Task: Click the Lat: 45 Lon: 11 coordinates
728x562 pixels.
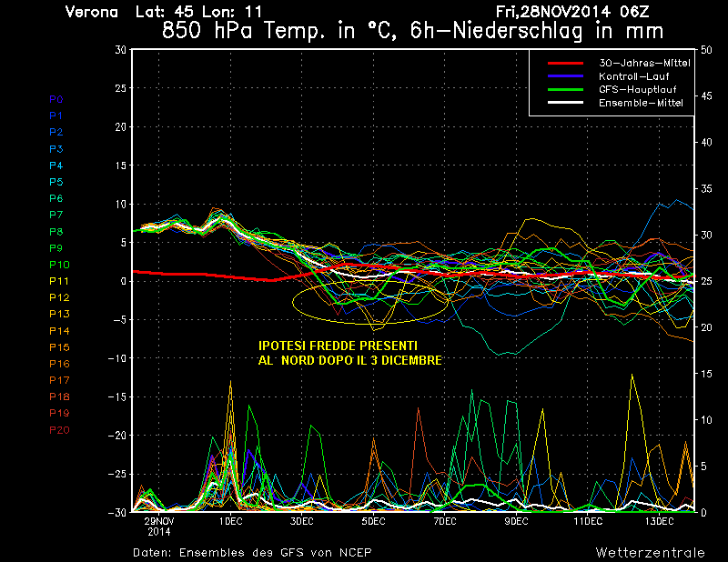Action: [x=198, y=12]
